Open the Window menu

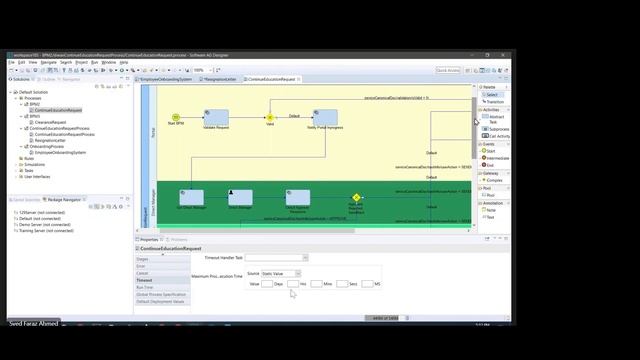pyautogui.click(x=109, y=62)
